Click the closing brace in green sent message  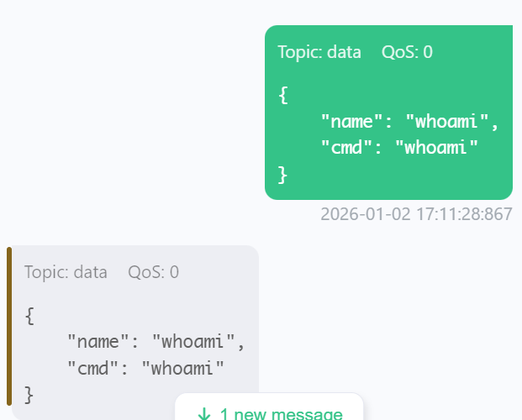click(283, 174)
